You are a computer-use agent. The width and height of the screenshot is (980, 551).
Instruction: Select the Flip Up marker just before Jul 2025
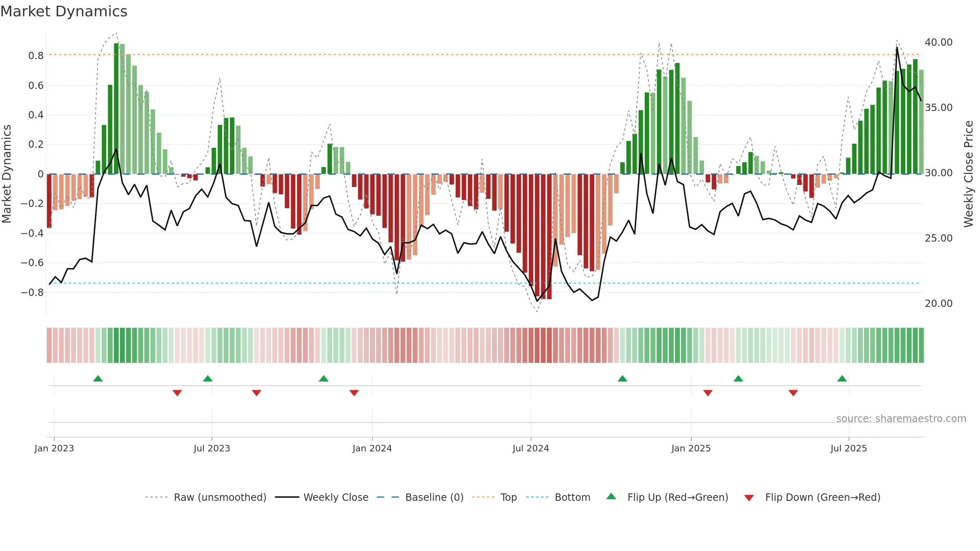(842, 378)
